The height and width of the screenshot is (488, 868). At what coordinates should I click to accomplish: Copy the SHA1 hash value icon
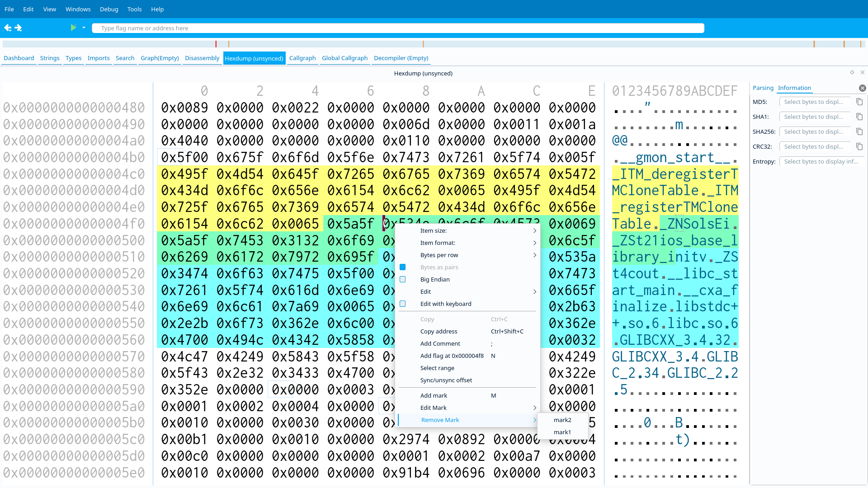coord(859,117)
